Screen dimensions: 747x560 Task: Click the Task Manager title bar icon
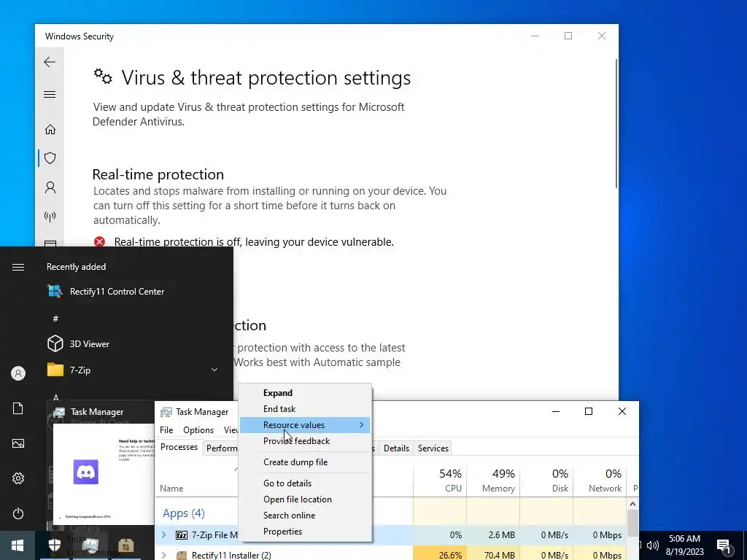click(166, 412)
